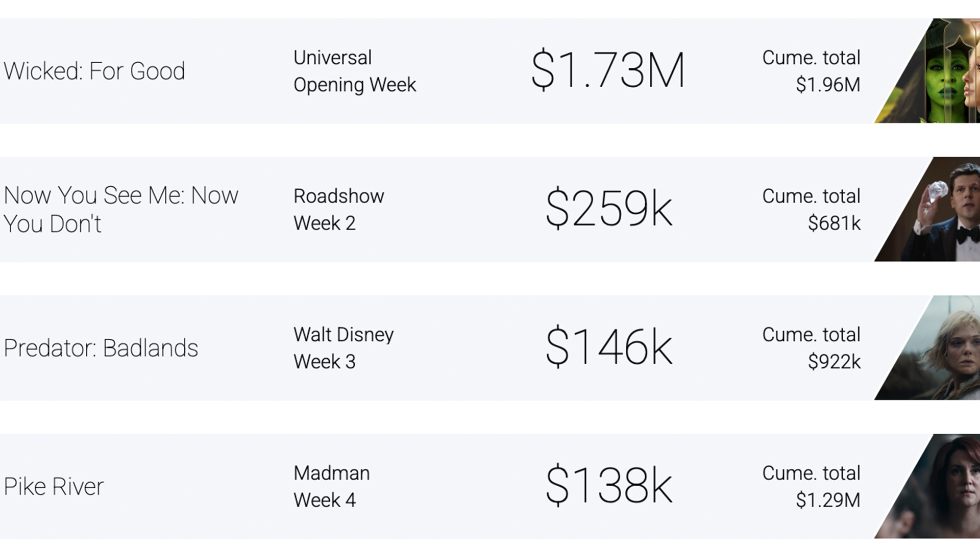The image size is (980, 551).
Task: Click the Now You See Me title
Action: pos(121,210)
